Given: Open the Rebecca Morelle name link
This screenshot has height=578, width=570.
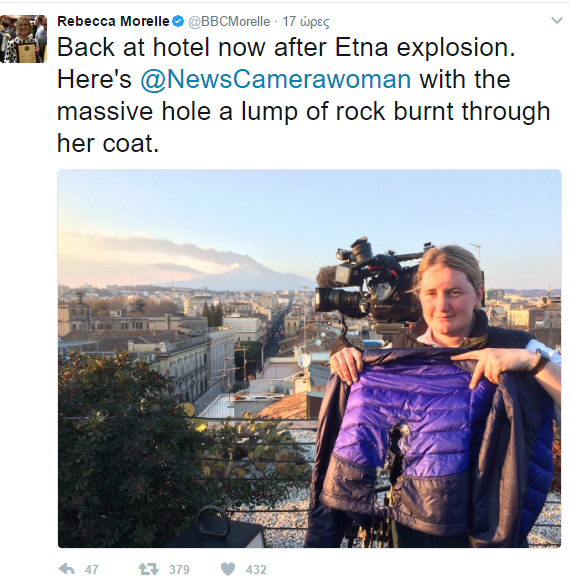Looking at the screenshot, I should pyautogui.click(x=113, y=21).
